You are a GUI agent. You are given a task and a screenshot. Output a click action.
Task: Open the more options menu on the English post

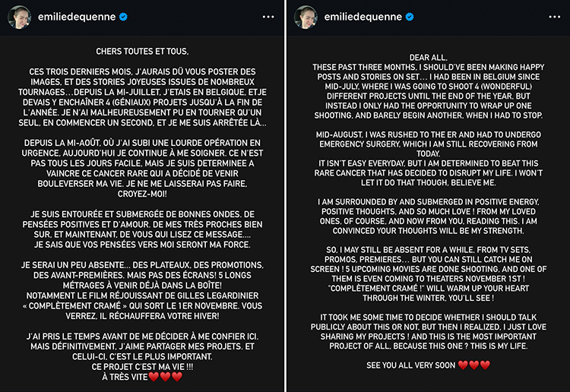coord(553,17)
